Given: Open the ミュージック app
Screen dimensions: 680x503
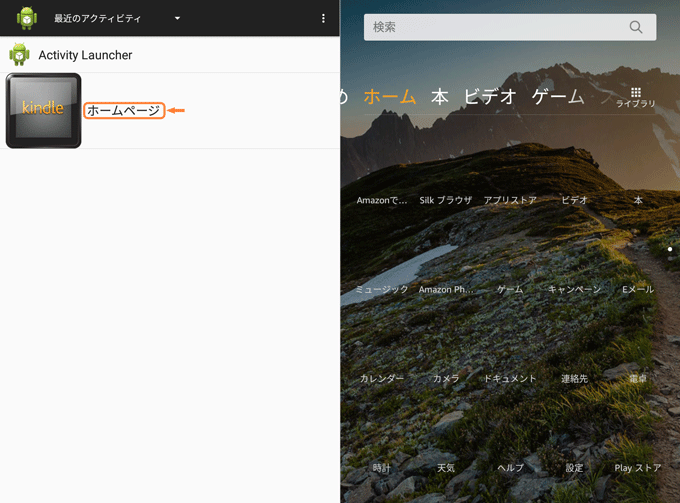Looking at the screenshot, I should [382, 289].
